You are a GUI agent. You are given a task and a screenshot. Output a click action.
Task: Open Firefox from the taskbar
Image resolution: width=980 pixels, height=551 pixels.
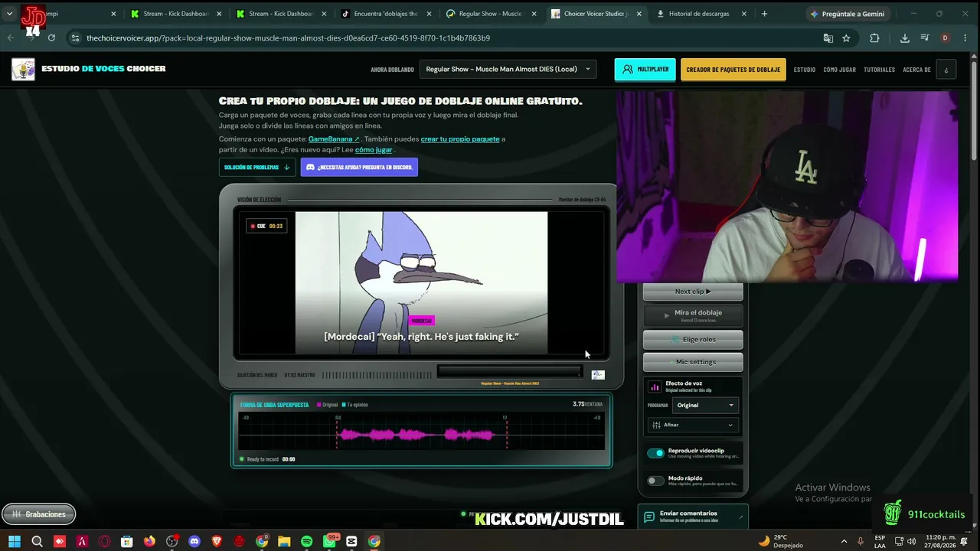pos(149,542)
